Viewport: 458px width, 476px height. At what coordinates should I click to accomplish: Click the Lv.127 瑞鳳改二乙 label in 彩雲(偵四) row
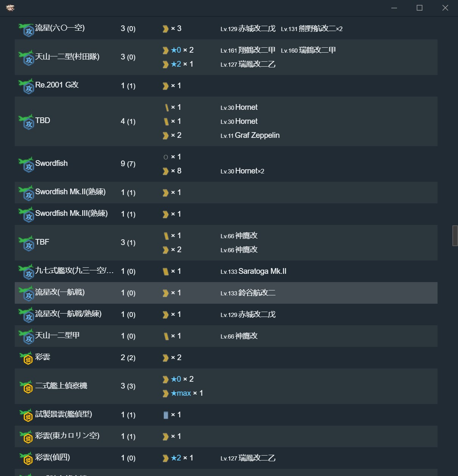point(248,458)
